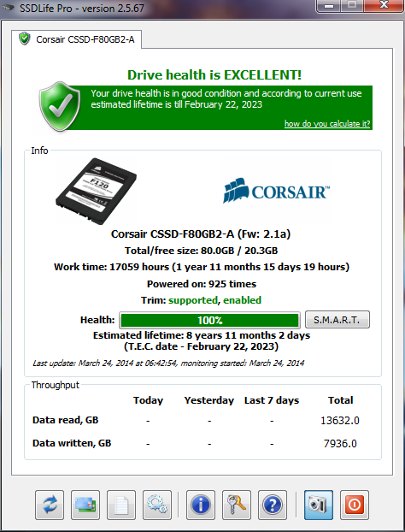
Task: Click the SSDLife app icon in title bar
Action: (8, 7)
